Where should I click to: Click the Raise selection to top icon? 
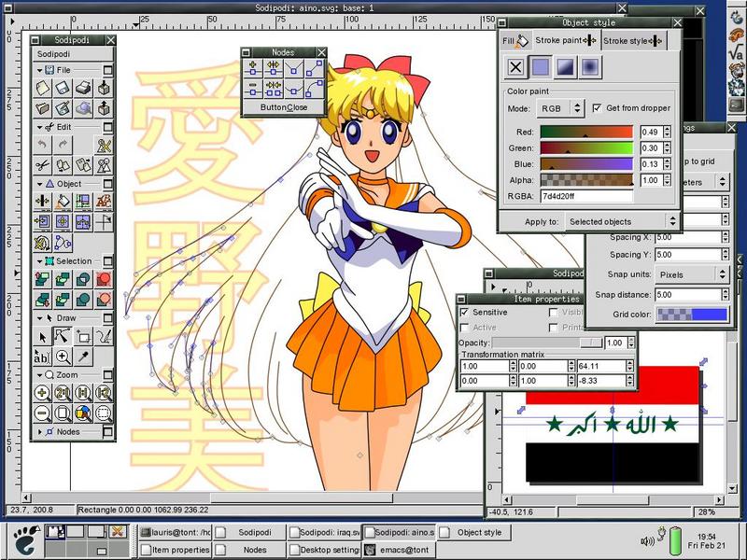pos(42,279)
